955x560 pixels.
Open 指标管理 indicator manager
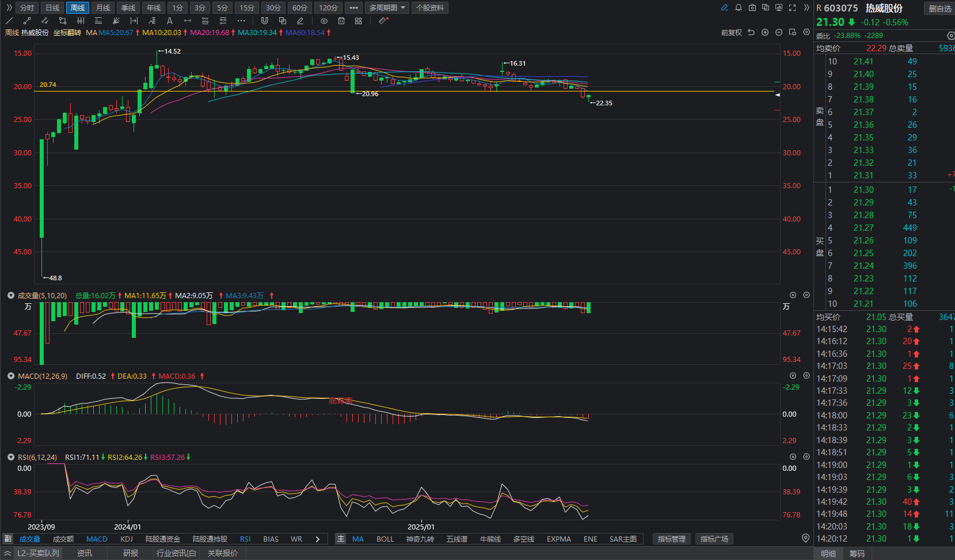[672, 539]
